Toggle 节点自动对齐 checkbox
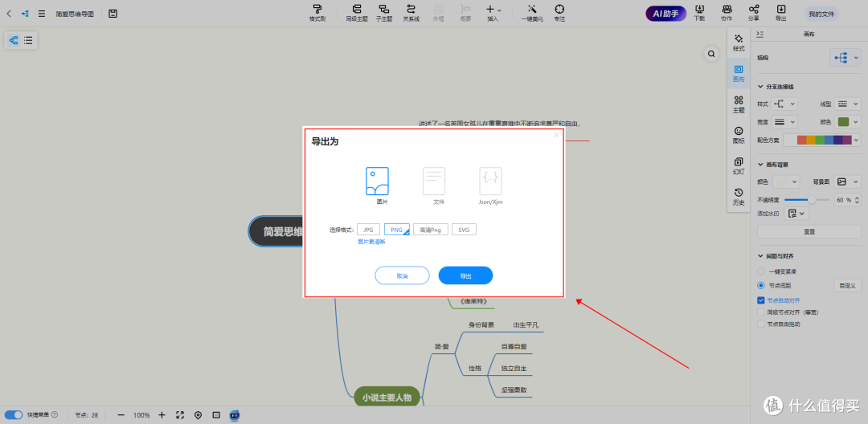The height and width of the screenshot is (424, 868). 760,300
